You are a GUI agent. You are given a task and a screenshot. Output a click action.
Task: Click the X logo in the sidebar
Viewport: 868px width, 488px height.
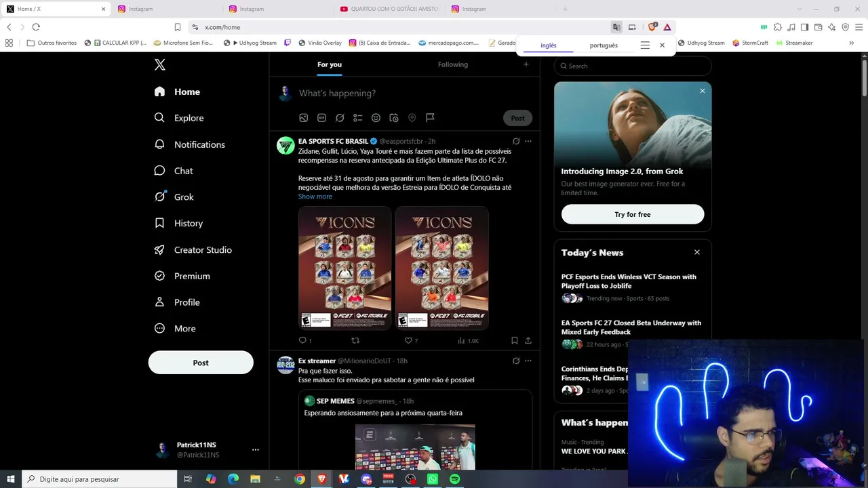click(x=160, y=65)
